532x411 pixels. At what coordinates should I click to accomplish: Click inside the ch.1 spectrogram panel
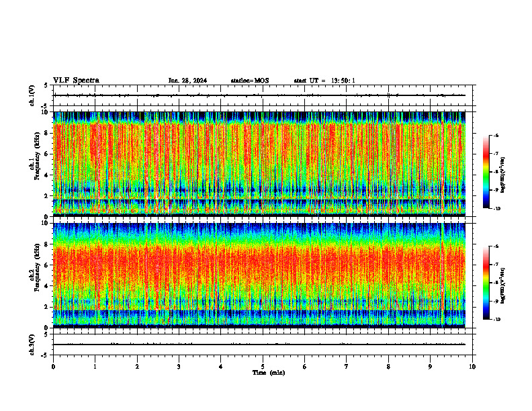[259, 164]
